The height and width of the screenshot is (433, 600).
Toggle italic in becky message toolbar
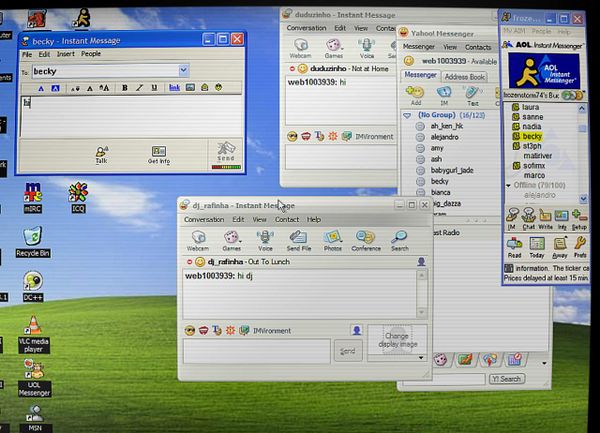point(139,88)
